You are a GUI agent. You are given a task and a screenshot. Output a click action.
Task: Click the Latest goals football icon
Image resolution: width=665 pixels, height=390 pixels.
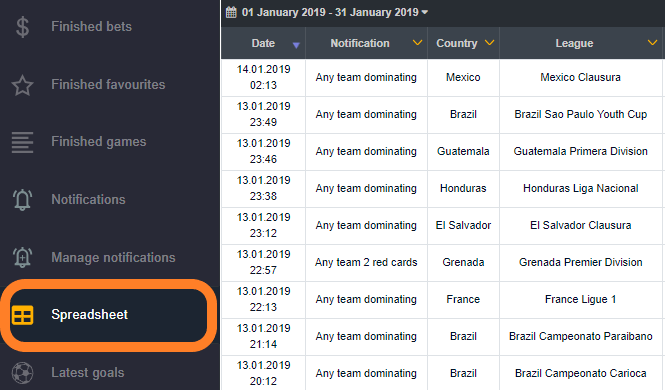pos(22,373)
